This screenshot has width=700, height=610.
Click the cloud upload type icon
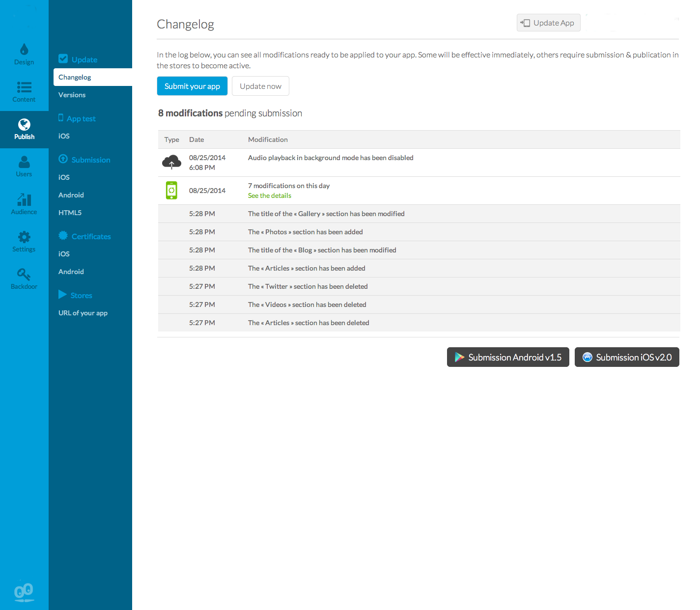(171, 162)
